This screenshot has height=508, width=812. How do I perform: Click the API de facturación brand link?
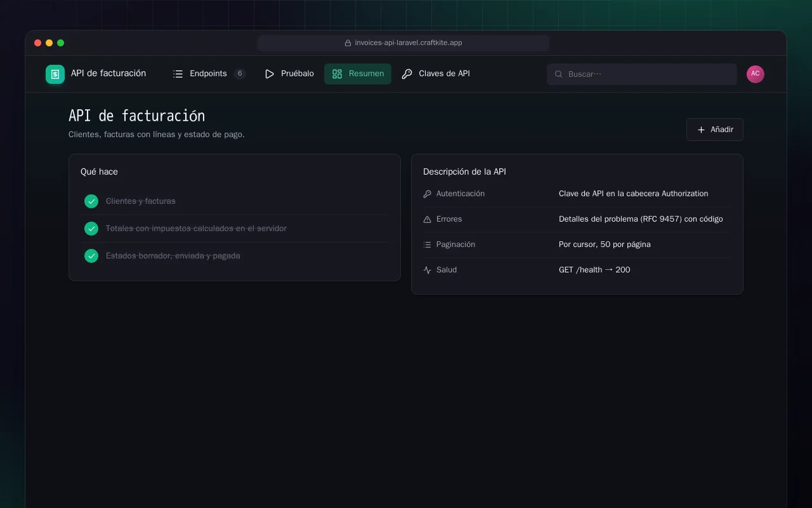point(96,74)
